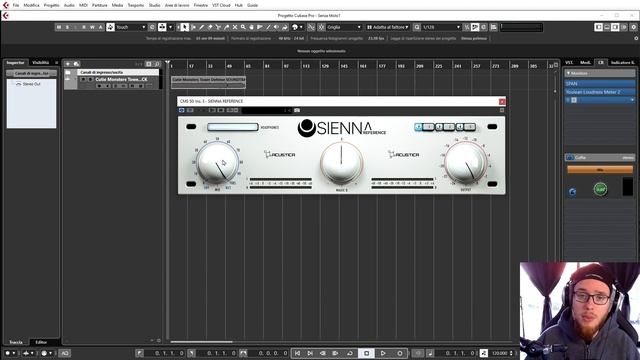640x360 pixels.
Task: Open Adatta al fattore dropdown
Action: click(x=388, y=27)
